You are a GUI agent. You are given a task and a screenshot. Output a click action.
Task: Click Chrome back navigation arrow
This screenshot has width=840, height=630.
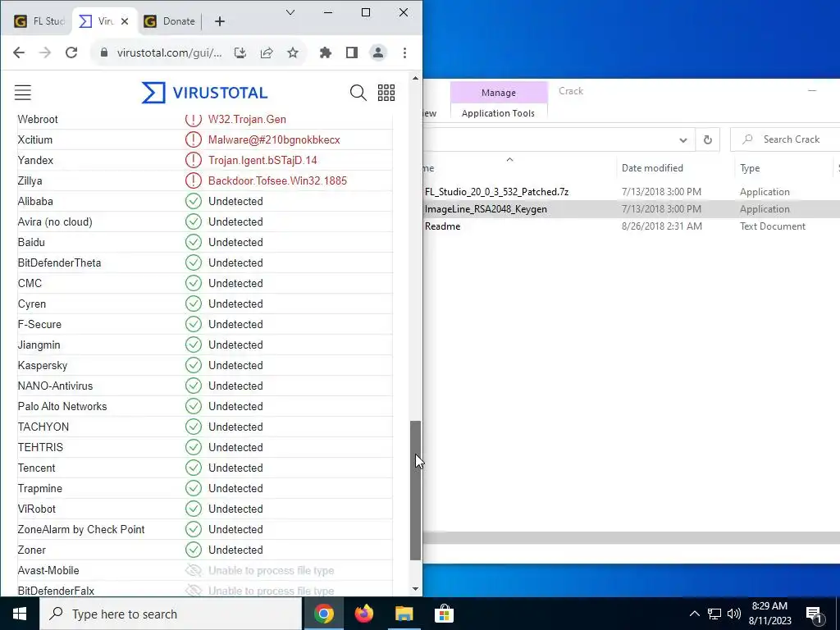pyautogui.click(x=19, y=52)
